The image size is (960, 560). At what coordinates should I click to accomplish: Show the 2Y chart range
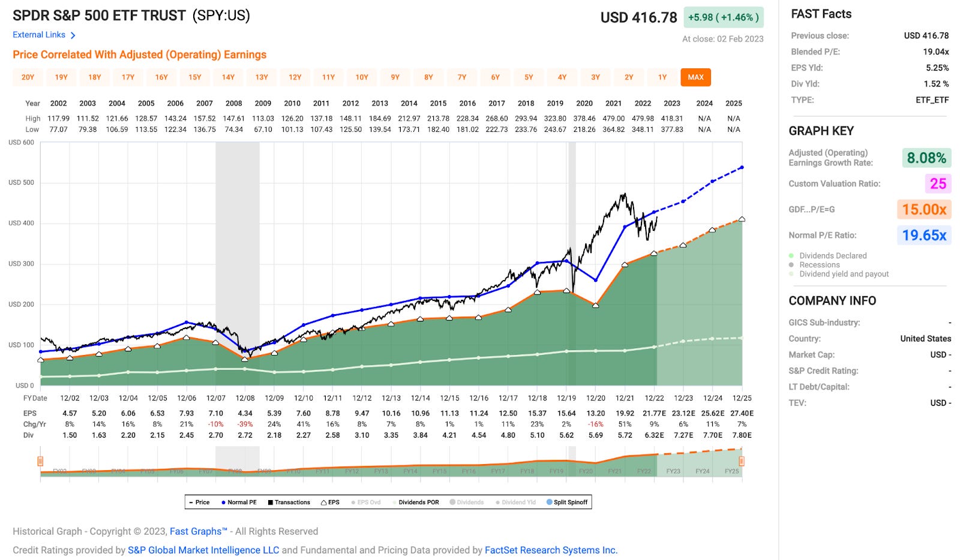pos(629,77)
